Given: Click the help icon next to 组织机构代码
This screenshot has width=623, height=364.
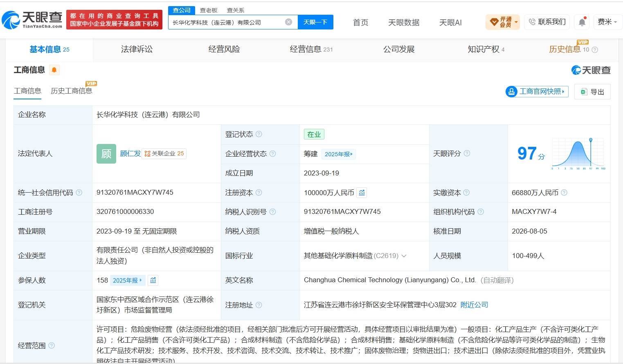Looking at the screenshot, I should (481, 212).
